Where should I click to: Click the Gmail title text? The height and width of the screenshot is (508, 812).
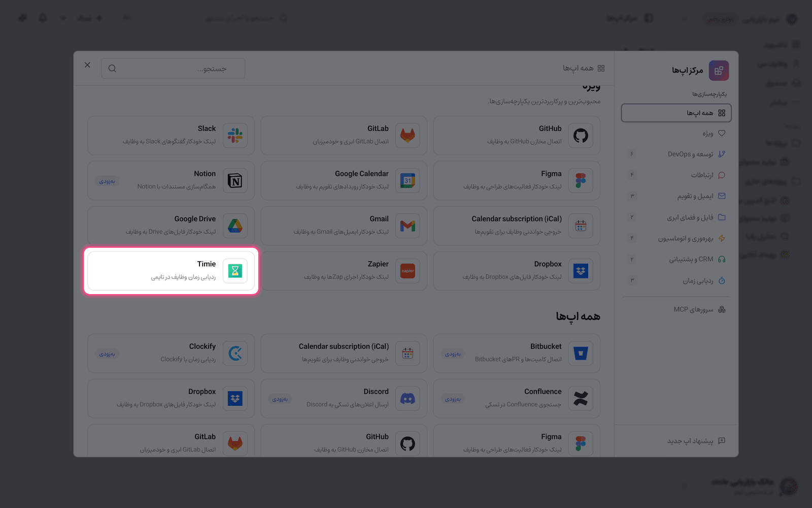379,219
